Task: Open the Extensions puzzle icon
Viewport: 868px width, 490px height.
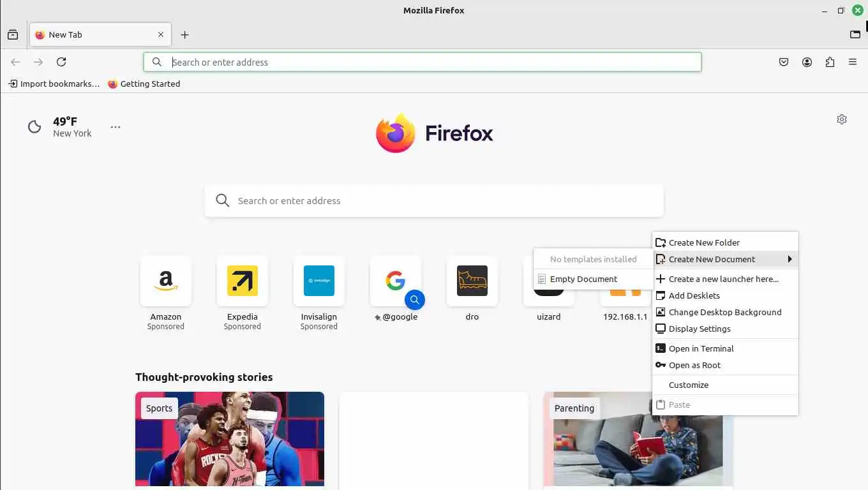Action: (x=830, y=62)
